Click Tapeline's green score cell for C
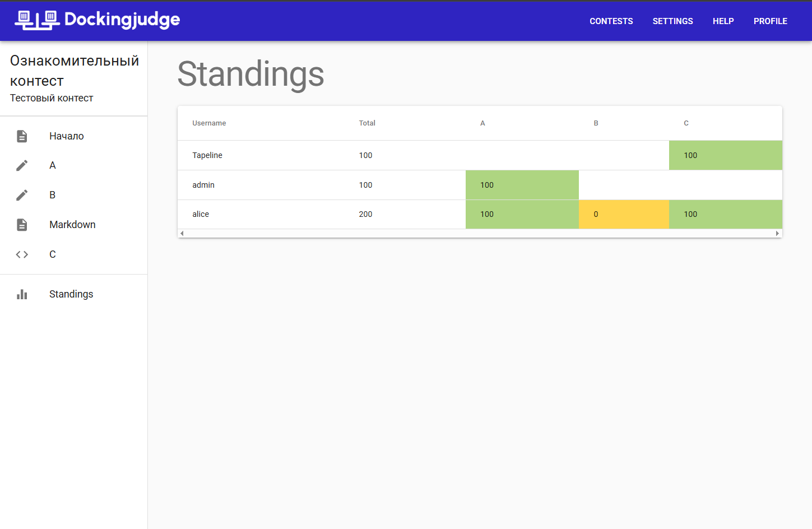Image resolution: width=812 pixels, height=529 pixels. click(x=725, y=155)
